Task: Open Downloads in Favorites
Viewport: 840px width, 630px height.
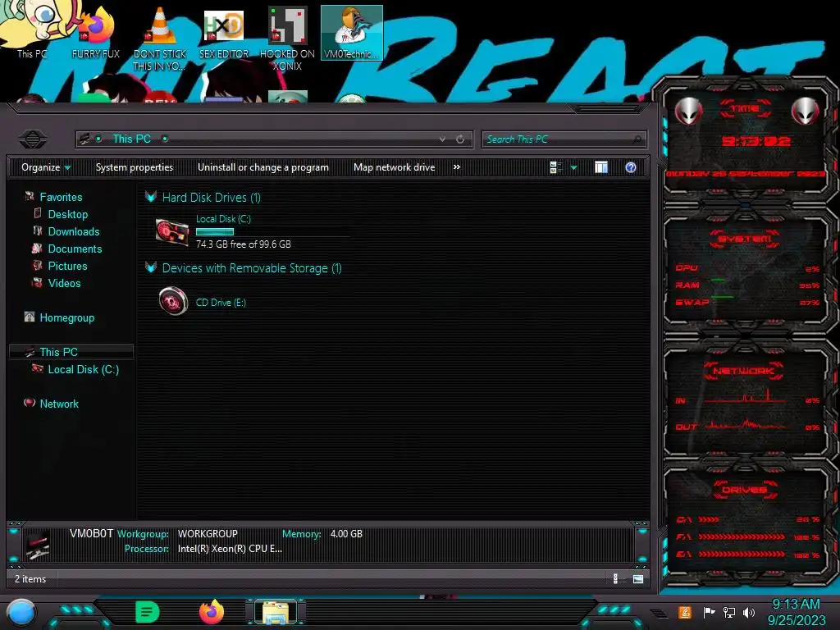Action: point(73,231)
